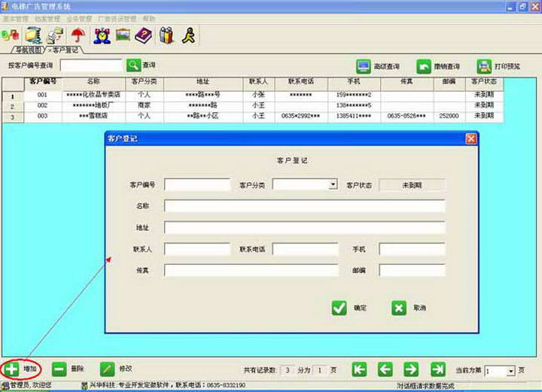Go to last page arrow icon
This screenshot has width=542, height=392.
click(438, 369)
